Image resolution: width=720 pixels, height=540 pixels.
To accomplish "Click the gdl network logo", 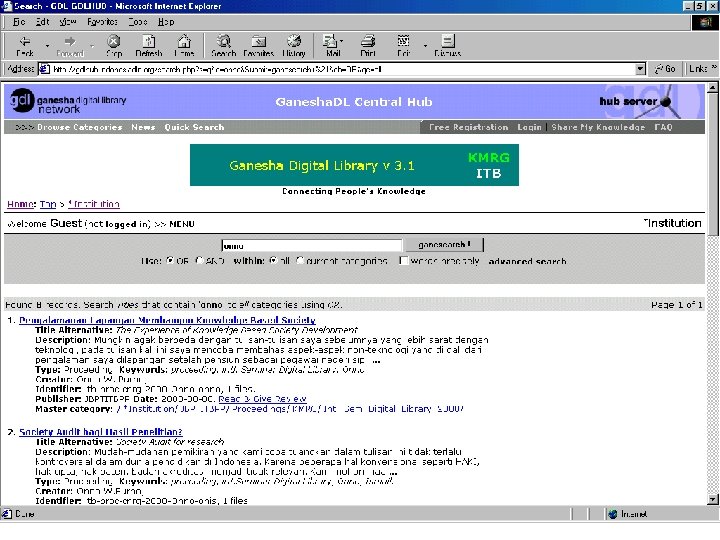I will (x=68, y=101).
